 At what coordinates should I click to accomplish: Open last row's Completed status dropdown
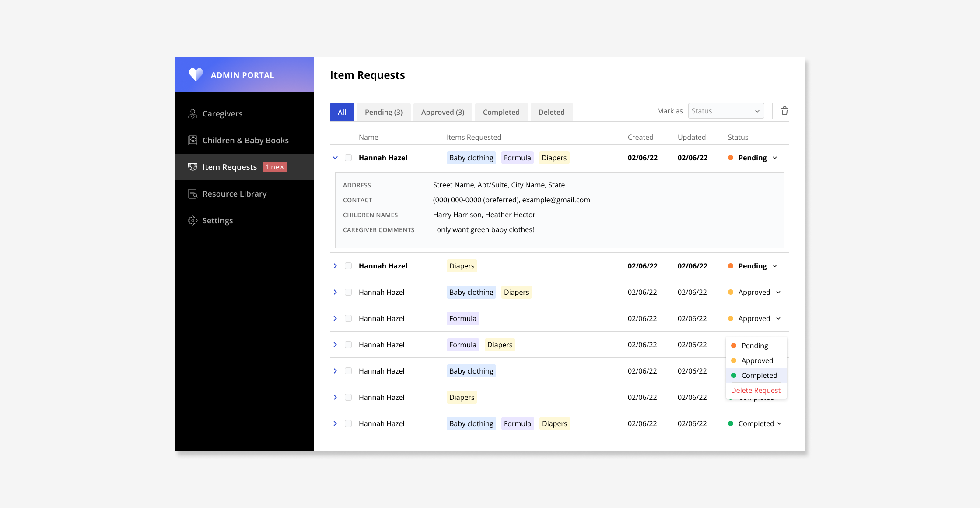click(779, 423)
